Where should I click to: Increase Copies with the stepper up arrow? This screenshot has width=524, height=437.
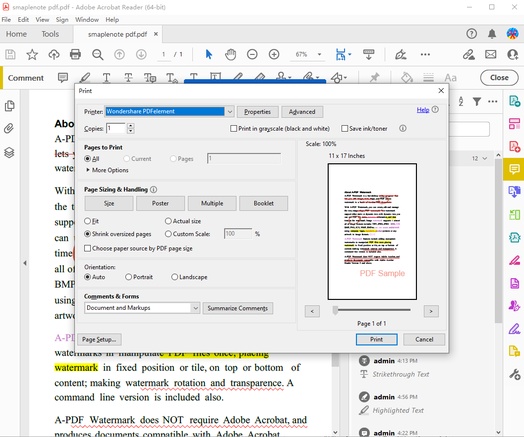[131, 126]
